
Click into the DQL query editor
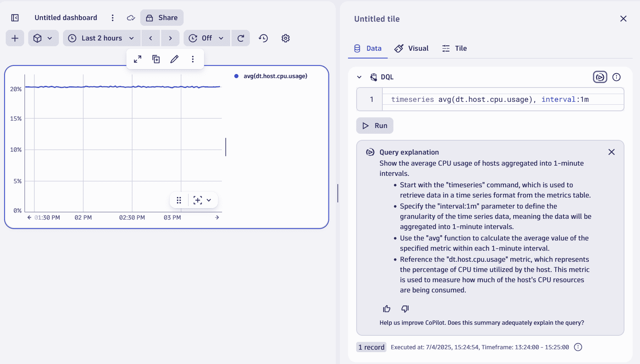(503, 99)
